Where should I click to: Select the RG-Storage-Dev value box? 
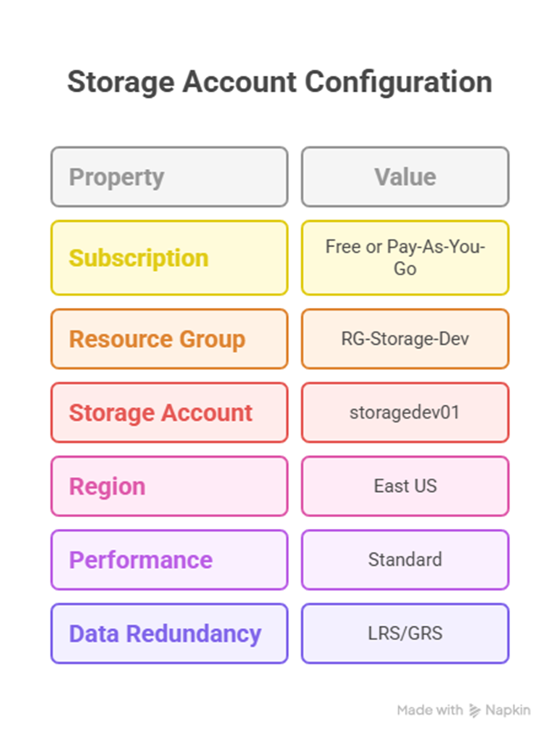[x=405, y=339]
